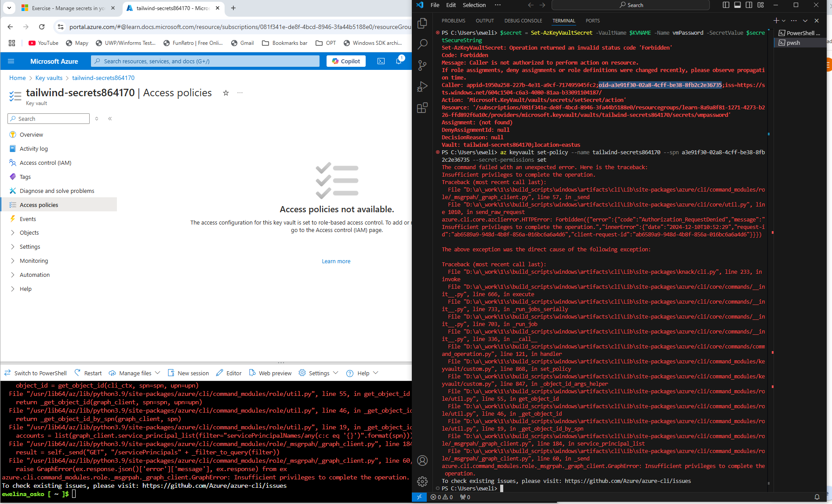This screenshot has width=832, height=504.
Task: Click Learn more link
Action: tap(336, 261)
